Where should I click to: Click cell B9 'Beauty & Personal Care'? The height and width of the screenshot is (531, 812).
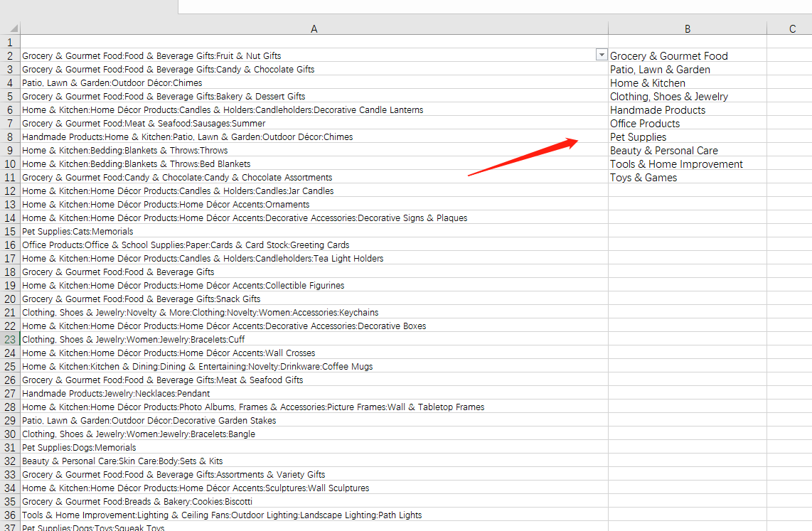tap(687, 150)
